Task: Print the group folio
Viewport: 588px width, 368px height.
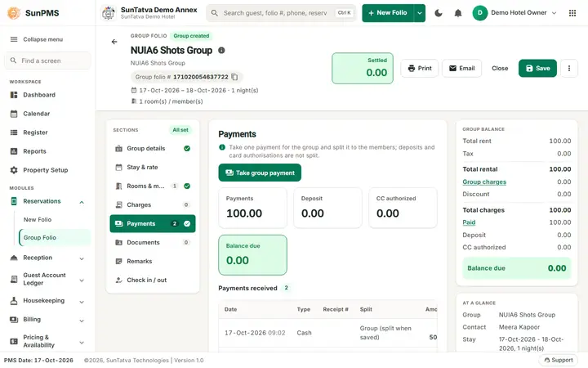Action: tap(419, 69)
